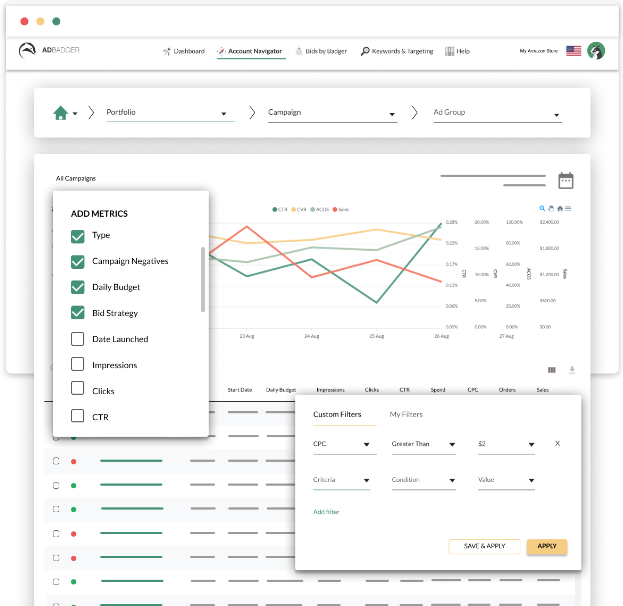Uncheck the Type metric
Image resolution: width=623 pixels, height=606 pixels.
[x=77, y=236]
